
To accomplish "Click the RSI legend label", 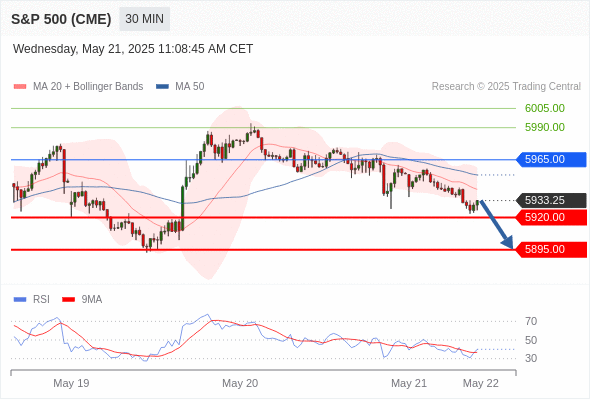I will (41, 300).
